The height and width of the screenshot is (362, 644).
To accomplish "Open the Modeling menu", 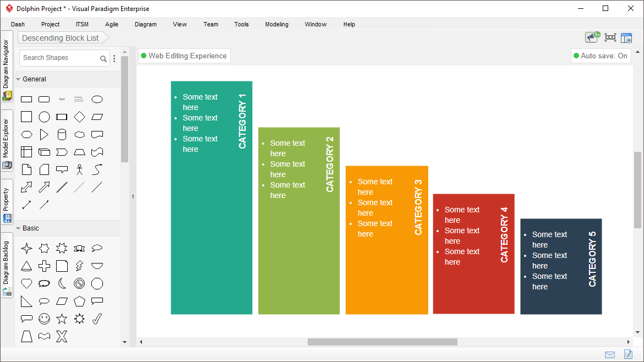I will pos(277,24).
